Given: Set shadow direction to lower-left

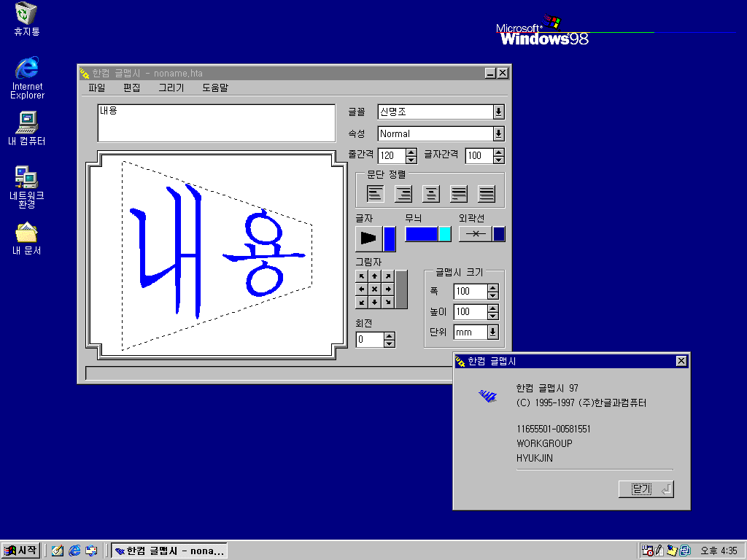Looking at the screenshot, I should coord(362,302).
